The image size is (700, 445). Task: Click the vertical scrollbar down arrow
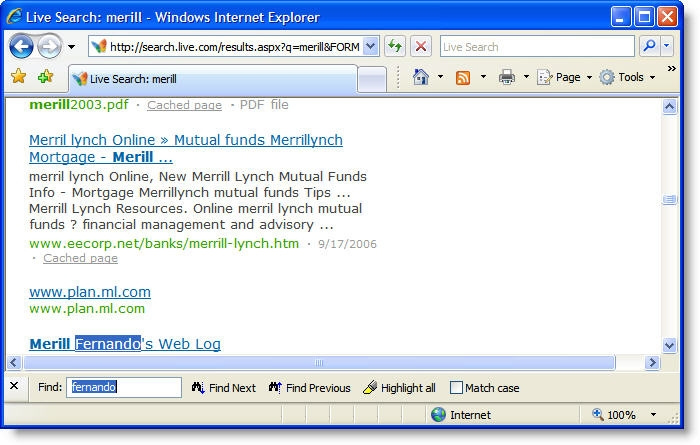(669, 345)
